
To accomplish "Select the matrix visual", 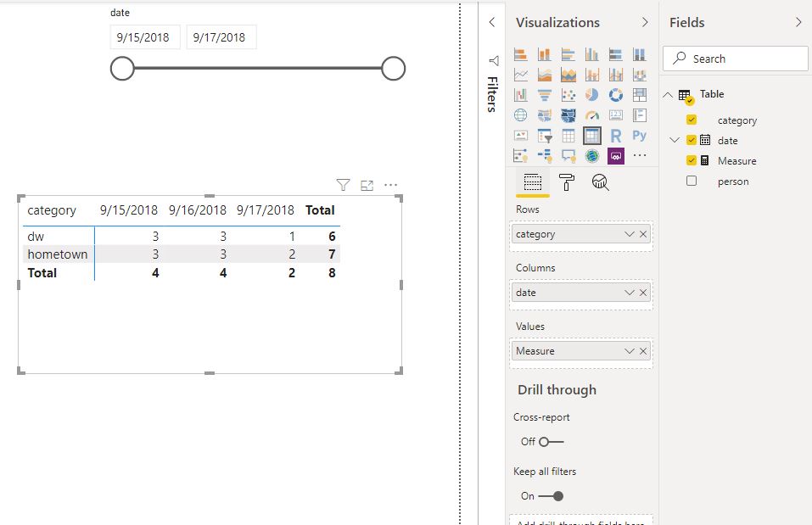I will tap(592, 136).
